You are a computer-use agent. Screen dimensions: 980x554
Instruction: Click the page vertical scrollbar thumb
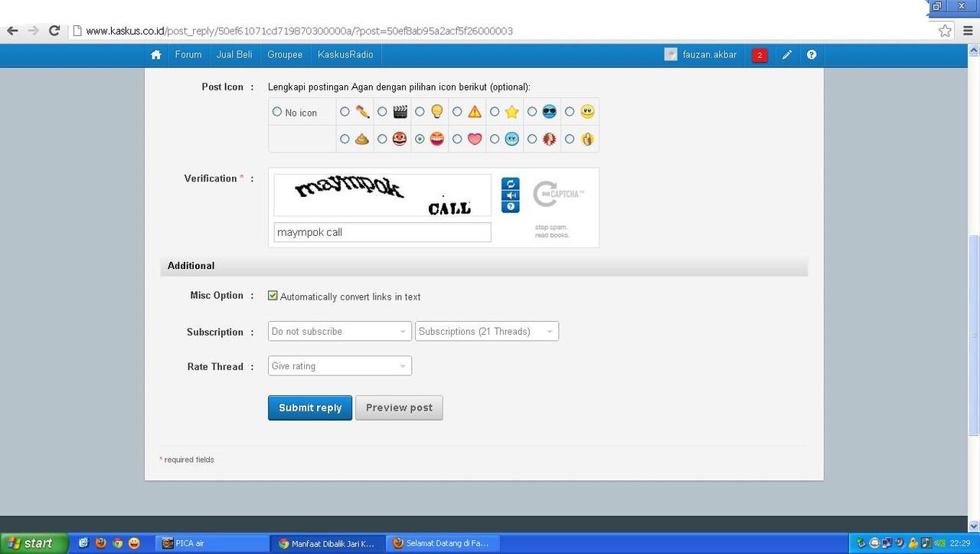point(974,335)
